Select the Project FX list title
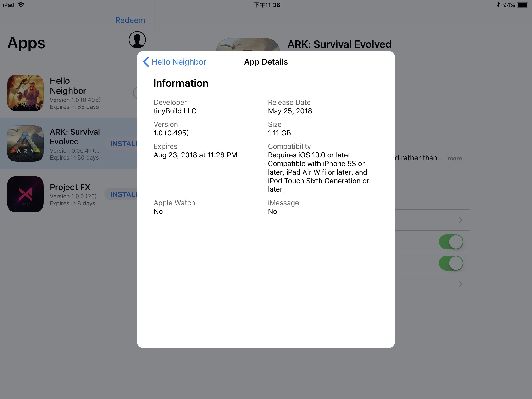This screenshot has width=532, height=399. [70, 187]
